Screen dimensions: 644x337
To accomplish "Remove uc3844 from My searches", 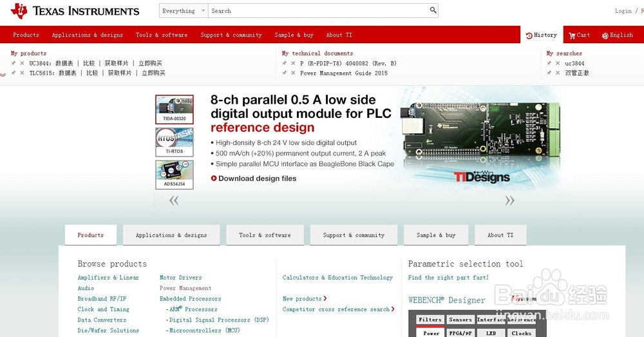I will tap(557, 63).
